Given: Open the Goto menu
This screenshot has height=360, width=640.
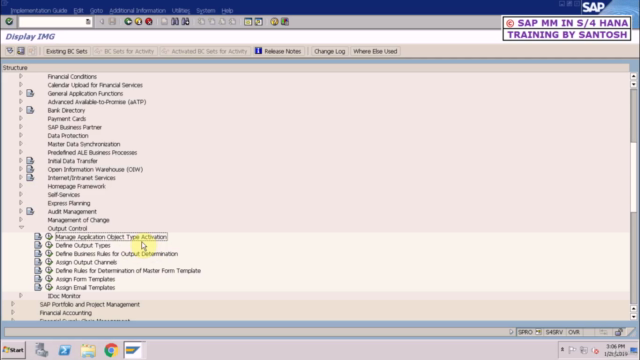Looking at the screenshot, I should (x=96, y=11).
